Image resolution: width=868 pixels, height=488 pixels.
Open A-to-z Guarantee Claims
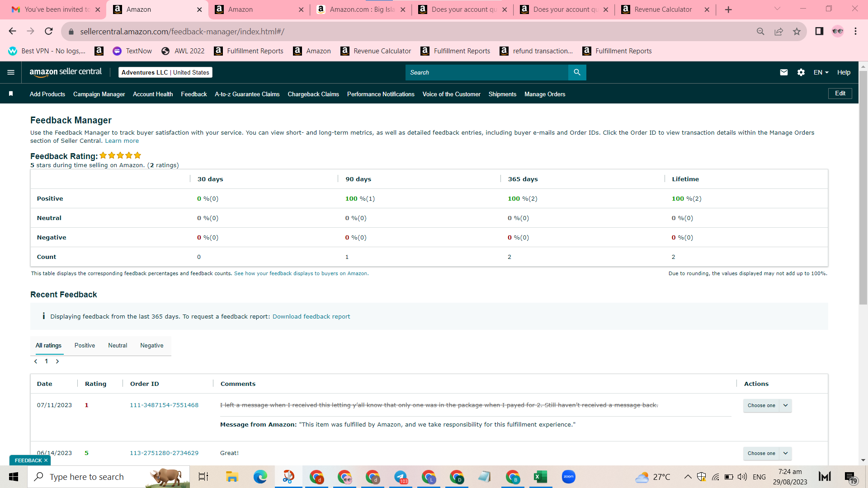[247, 94]
